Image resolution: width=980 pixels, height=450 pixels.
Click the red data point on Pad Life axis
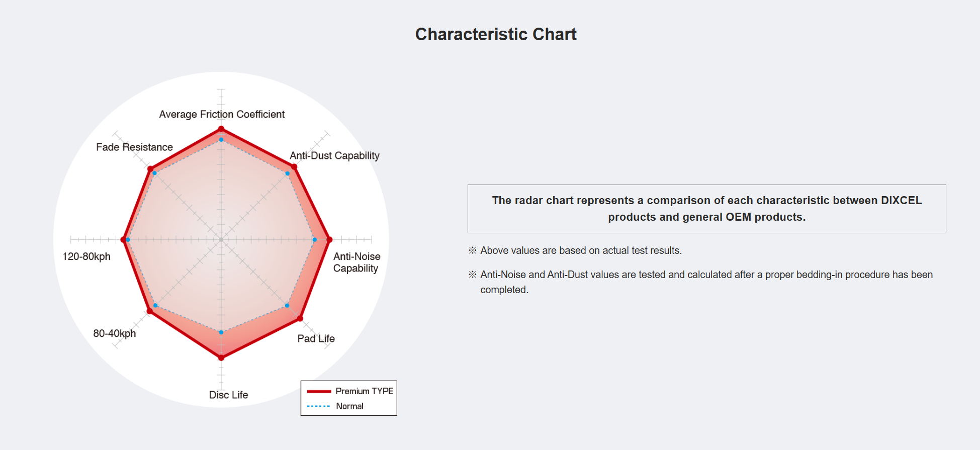point(300,318)
